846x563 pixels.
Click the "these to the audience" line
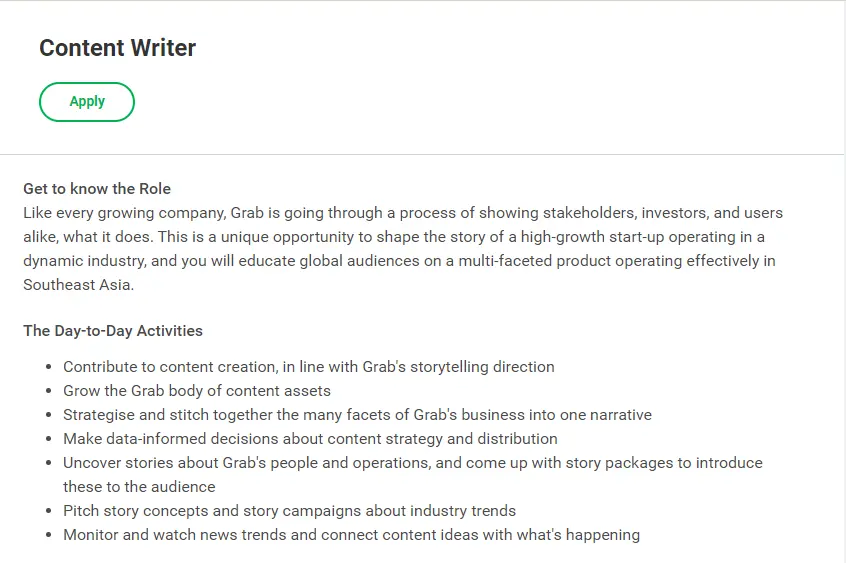pyautogui.click(x=139, y=487)
